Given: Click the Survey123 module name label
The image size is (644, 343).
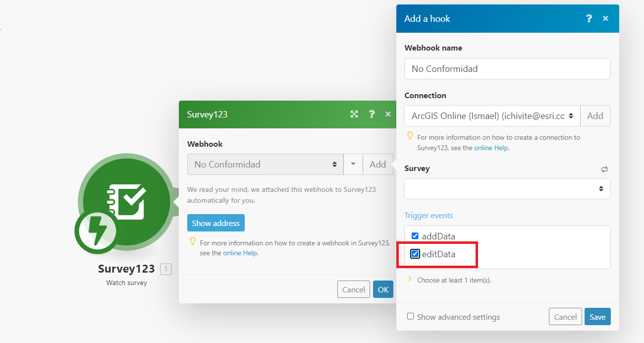Looking at the screenshot, I should pos(126,269).
